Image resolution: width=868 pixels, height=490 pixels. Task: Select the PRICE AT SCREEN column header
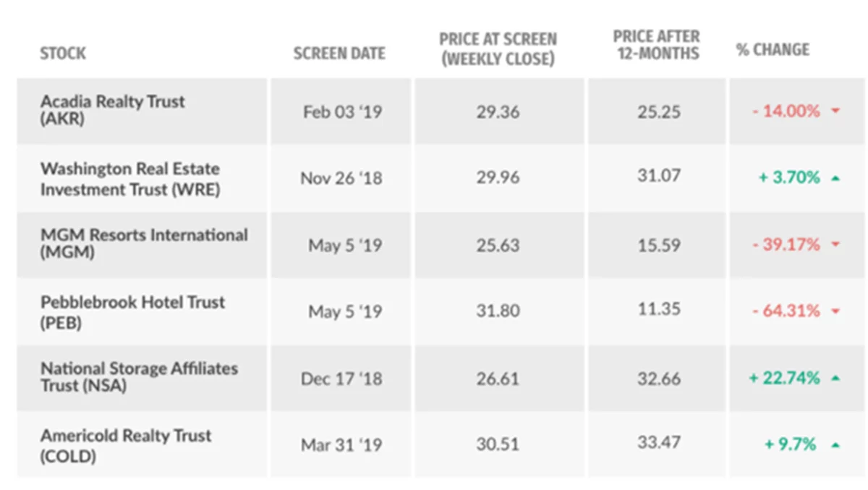pyautogui.click(x=498, y=48)
